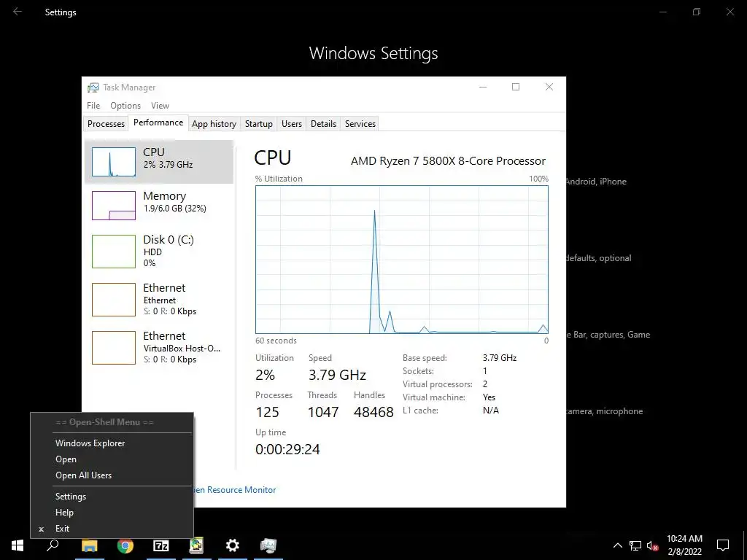747x560 pixels.
Task: Maximize the Task Manager window
Action: [x=516, y=87]
